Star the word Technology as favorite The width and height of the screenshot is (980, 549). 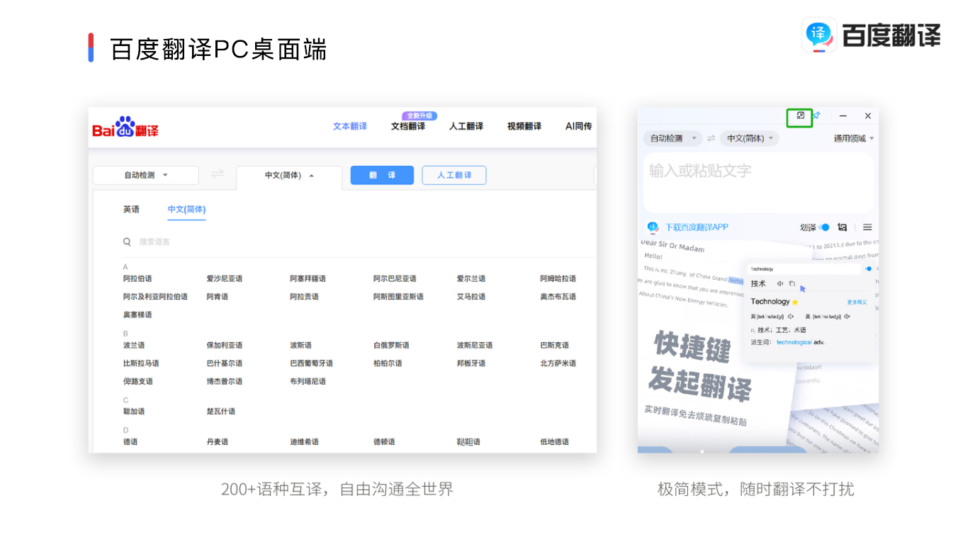tap(795, 302)
